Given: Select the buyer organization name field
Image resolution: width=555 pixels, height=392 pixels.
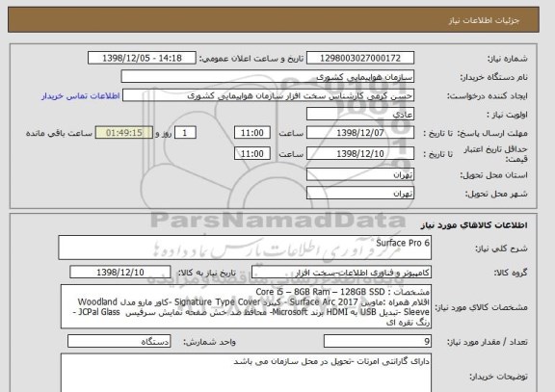Looking at the screenshot, I should tap(268, 77).
